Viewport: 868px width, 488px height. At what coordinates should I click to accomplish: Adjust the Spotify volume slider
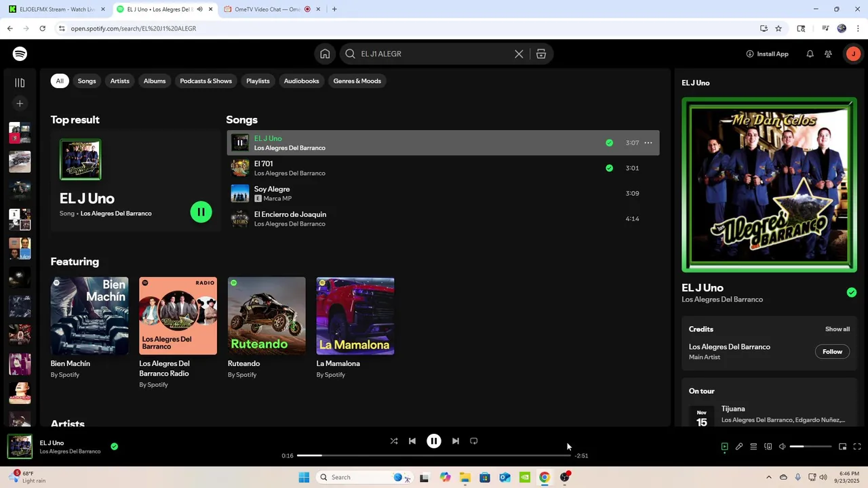[x=810, y=447]
